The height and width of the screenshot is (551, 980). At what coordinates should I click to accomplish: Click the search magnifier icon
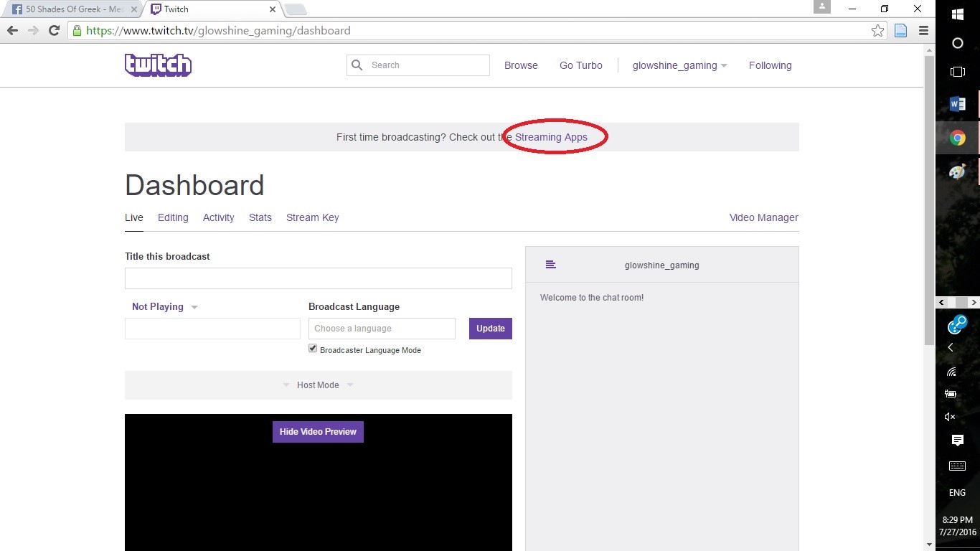click(357, 65)
